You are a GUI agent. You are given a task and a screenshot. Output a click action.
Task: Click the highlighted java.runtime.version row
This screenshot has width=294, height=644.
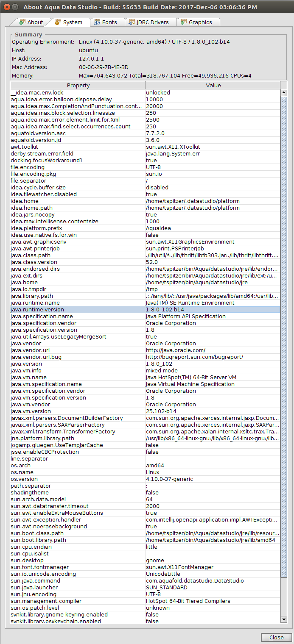[x=145, y=309]
